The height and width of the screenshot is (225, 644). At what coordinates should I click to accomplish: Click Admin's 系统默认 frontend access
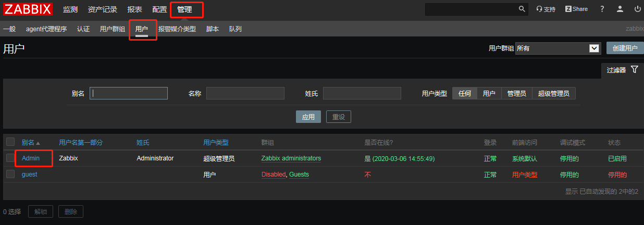click(x=525, y=159)
